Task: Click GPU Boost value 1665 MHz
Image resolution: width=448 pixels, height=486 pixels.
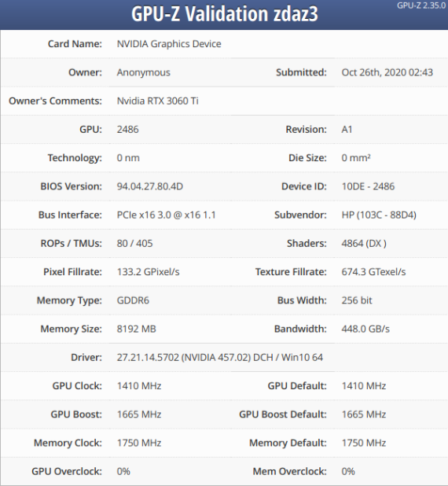Action: pyautogui.click(x=139, y=414)
